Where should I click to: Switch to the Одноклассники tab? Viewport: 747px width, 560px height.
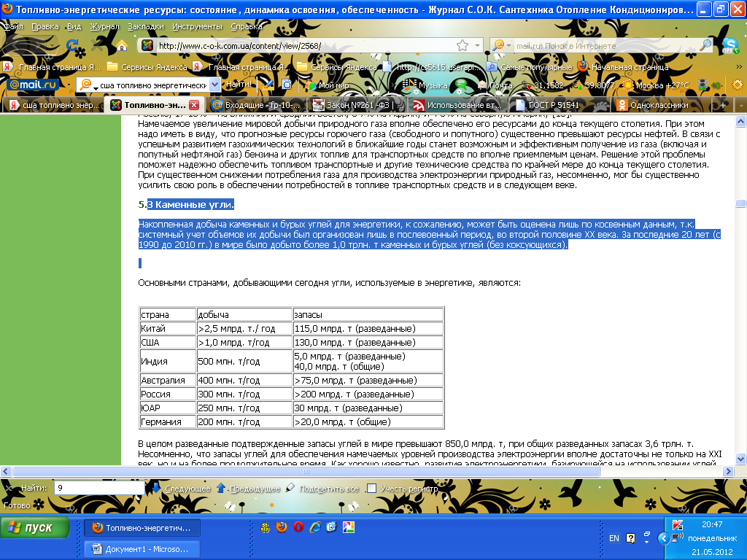click(x=660, y=105)
